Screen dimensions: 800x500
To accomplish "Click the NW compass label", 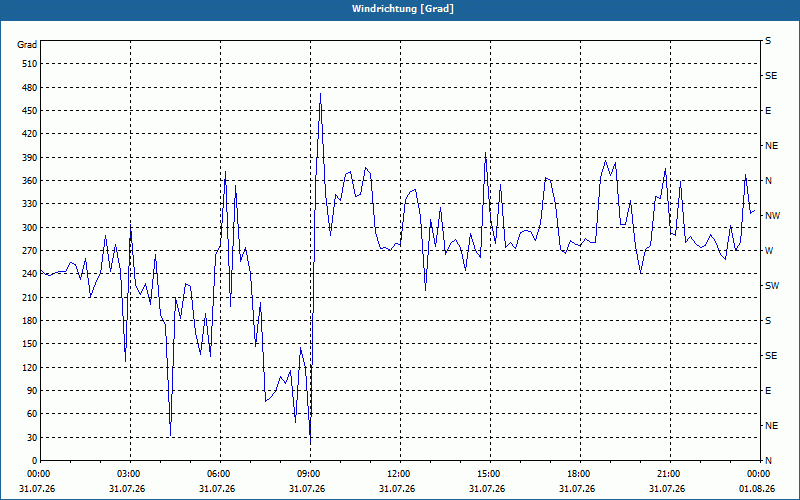I will (x=773, y=216).
